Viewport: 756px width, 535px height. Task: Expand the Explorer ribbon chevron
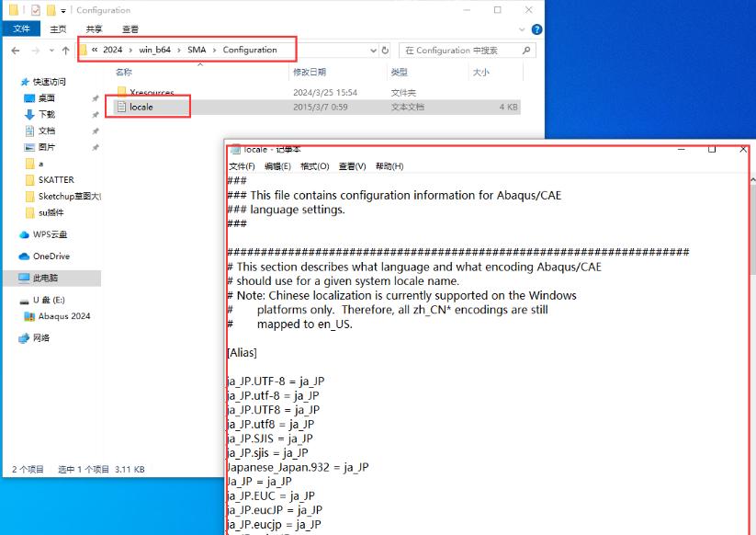(x=522, y=29)
